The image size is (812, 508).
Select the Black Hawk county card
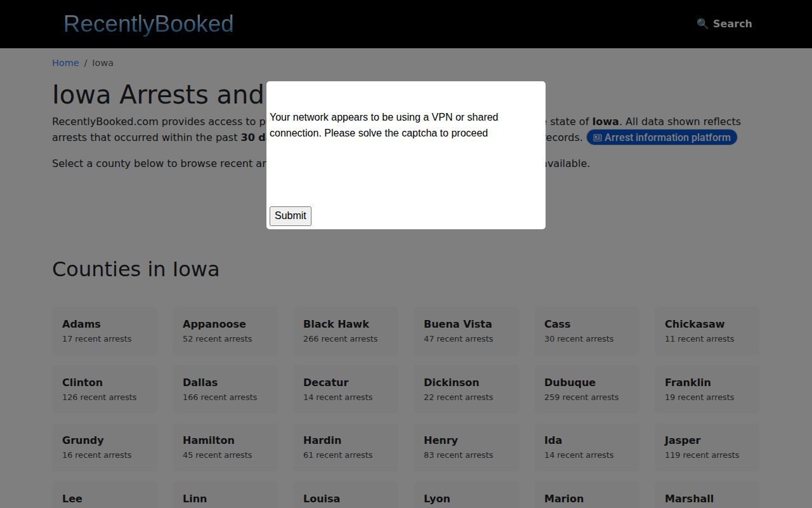(346, 331)
